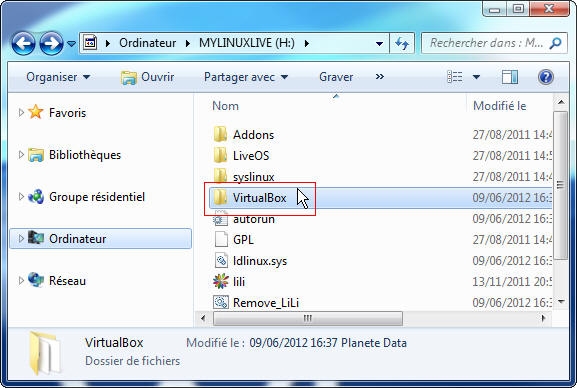Select the ldlinux.sys file name
The image size is (577, 388).
pos(260,261)
